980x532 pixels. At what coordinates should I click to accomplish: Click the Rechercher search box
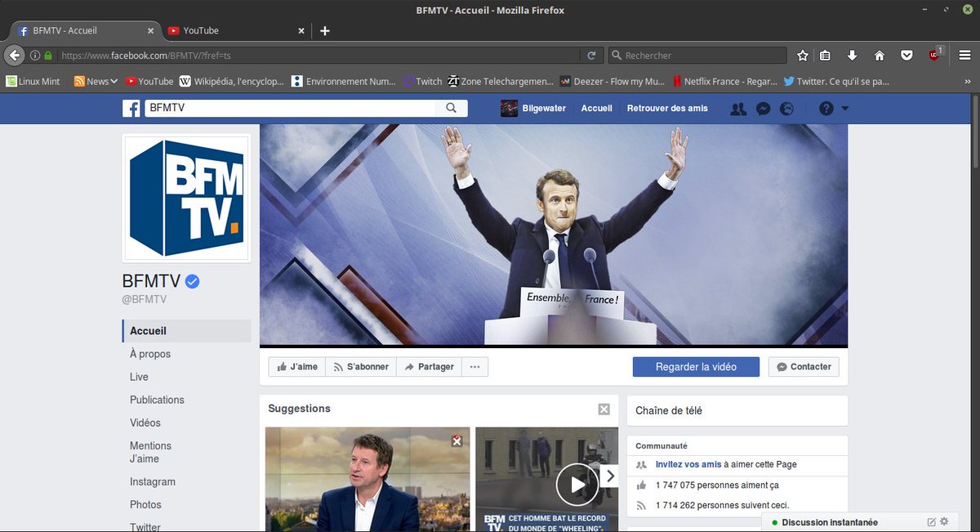(697, 56)
